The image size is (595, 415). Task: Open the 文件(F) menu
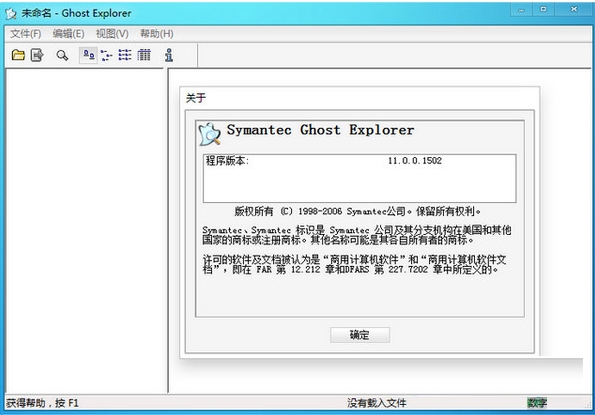tap(25, 34)
